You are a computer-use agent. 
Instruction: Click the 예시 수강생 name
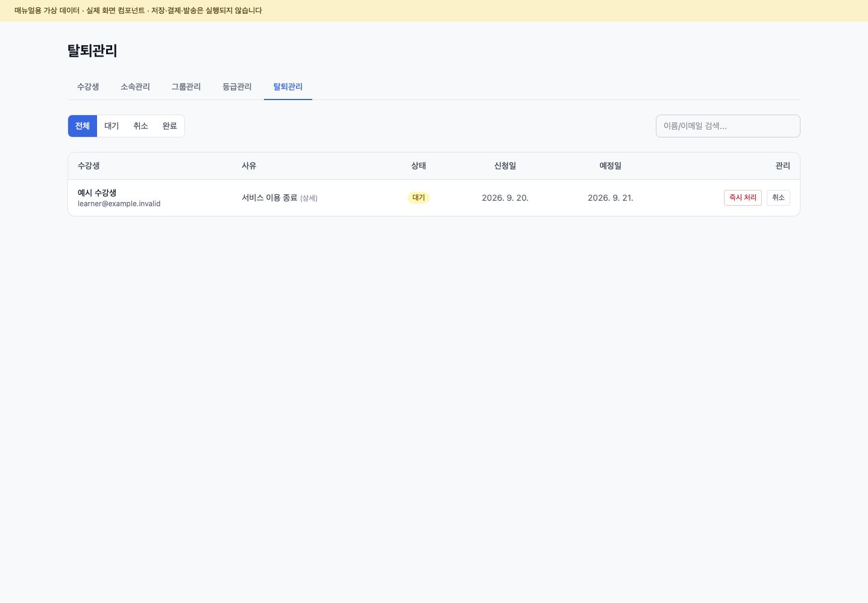(97, 193)
